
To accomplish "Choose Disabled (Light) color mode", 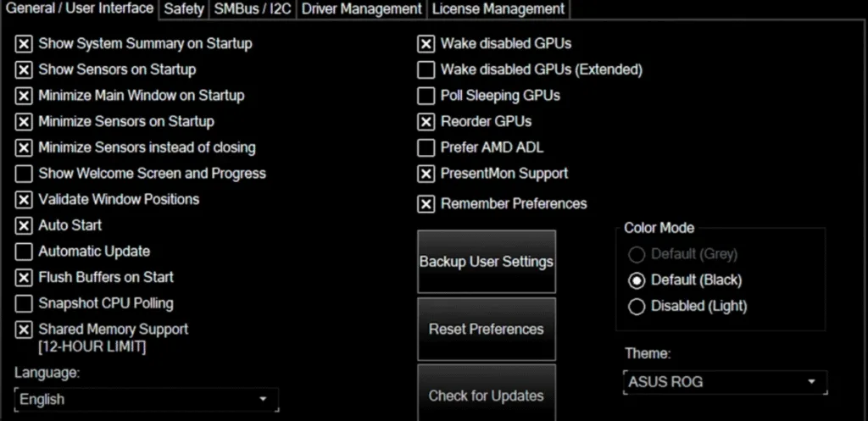I will [x=637, y=307].
